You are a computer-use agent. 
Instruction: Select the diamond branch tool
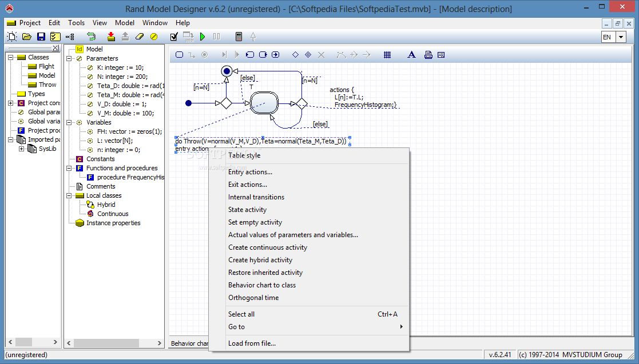pos(295,54)
